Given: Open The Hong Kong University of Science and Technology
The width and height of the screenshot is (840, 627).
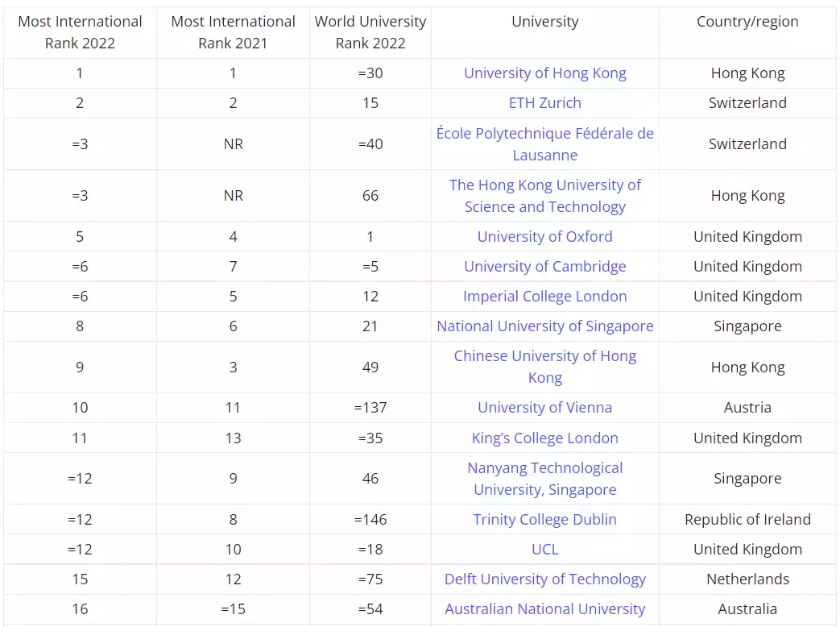Looking at the screenshot, I should 544,195.
